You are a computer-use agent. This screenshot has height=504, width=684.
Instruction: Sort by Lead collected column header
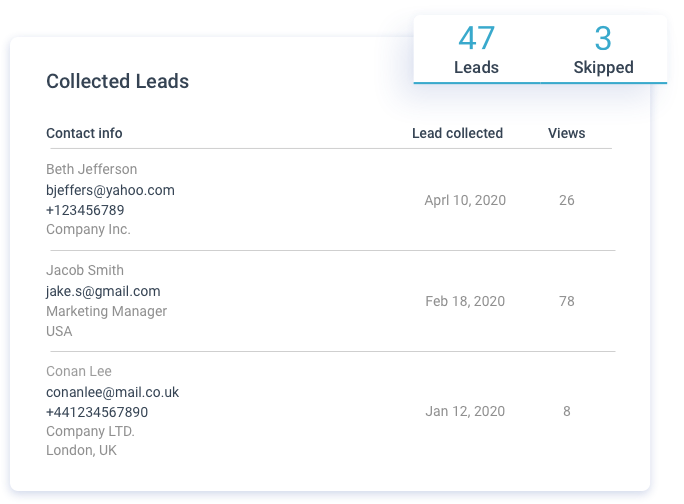(458, 133)
